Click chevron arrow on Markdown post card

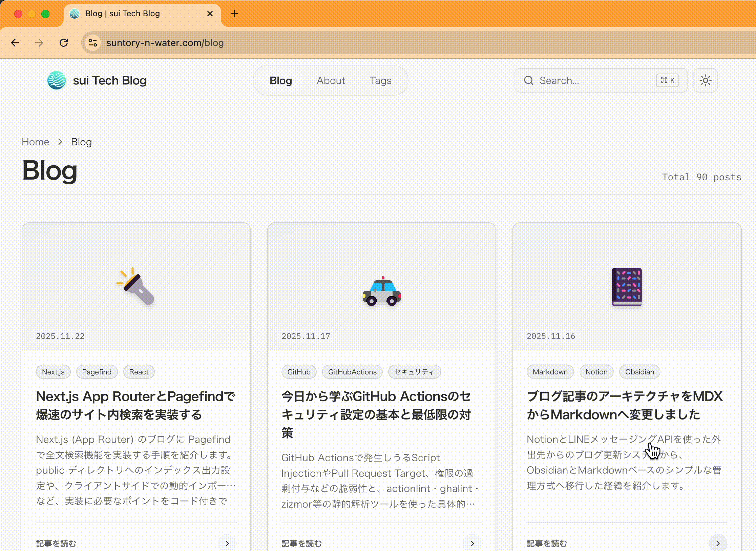point(717,543)
